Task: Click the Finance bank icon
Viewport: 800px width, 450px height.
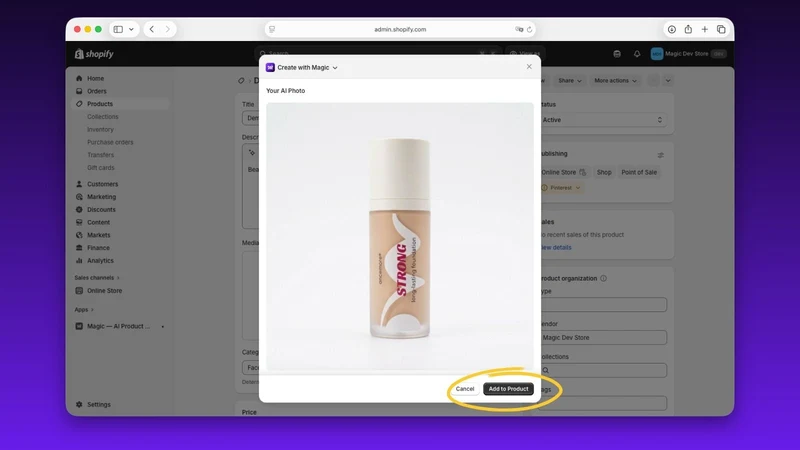Action: coord(79,248)
